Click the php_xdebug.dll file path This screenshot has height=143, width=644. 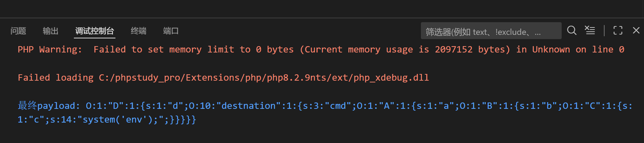pyautogui.click(x=391, y=78)
